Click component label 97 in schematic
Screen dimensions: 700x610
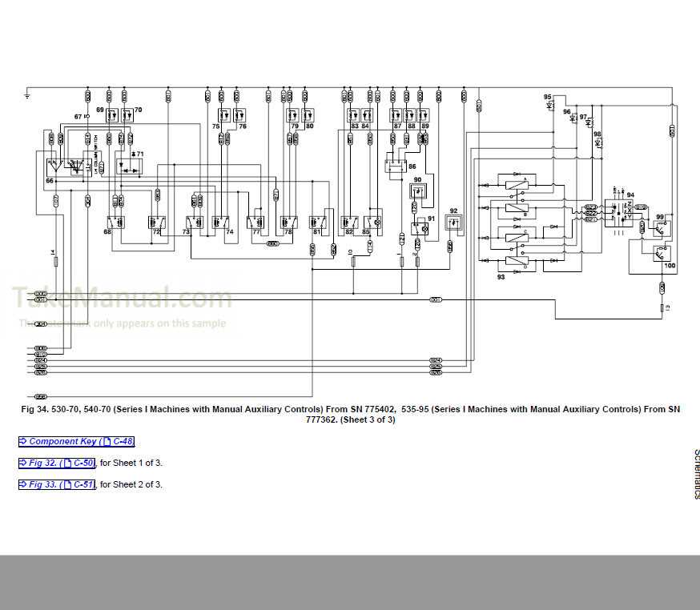coord(583,117)
